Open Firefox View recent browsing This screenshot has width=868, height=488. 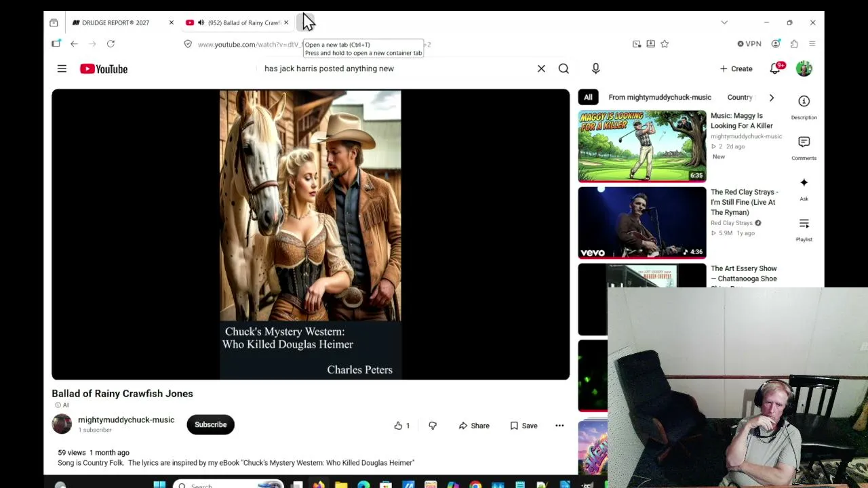coord(54,22)
